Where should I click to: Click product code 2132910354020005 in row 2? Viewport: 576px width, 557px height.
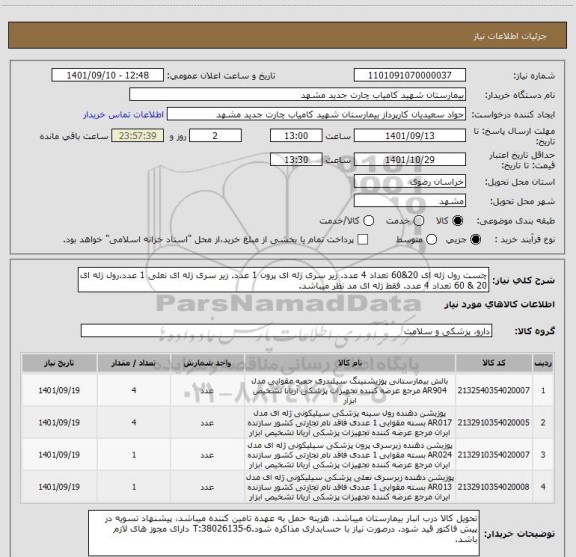tap(493, 423)
